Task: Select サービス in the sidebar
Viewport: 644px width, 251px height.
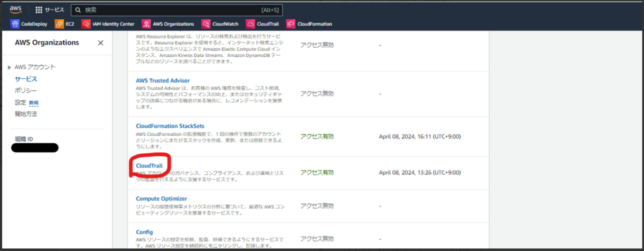Action: click(x=26, y=79)
